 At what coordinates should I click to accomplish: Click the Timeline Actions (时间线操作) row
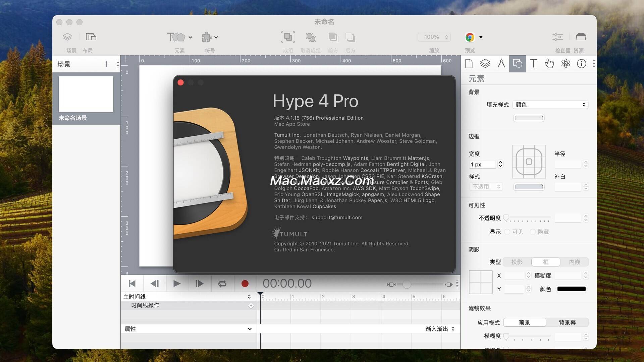[x=189, y=305]
